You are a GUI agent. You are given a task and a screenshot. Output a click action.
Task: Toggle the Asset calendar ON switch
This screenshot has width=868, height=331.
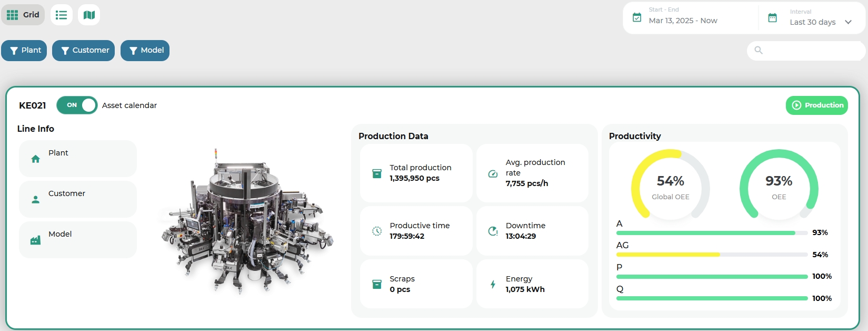coord(77,105)
